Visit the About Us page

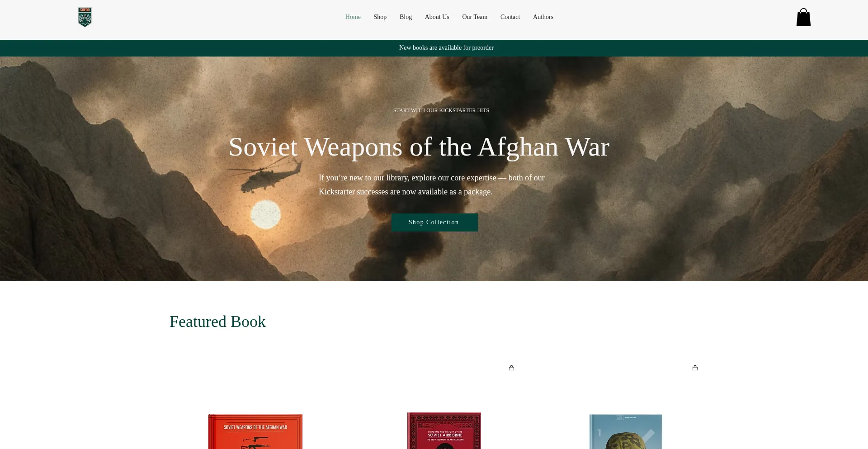[x=437, y=17]
